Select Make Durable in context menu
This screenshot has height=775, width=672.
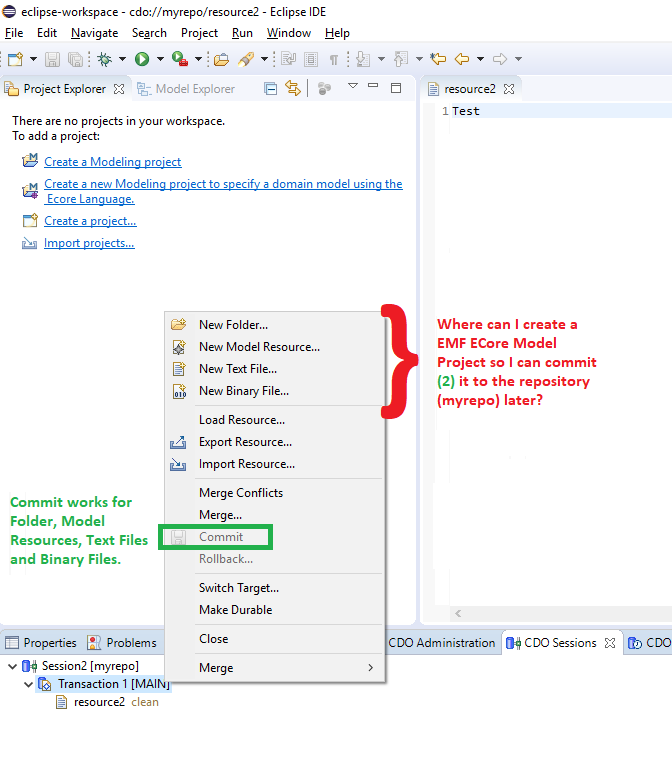[x=275, y=610]
